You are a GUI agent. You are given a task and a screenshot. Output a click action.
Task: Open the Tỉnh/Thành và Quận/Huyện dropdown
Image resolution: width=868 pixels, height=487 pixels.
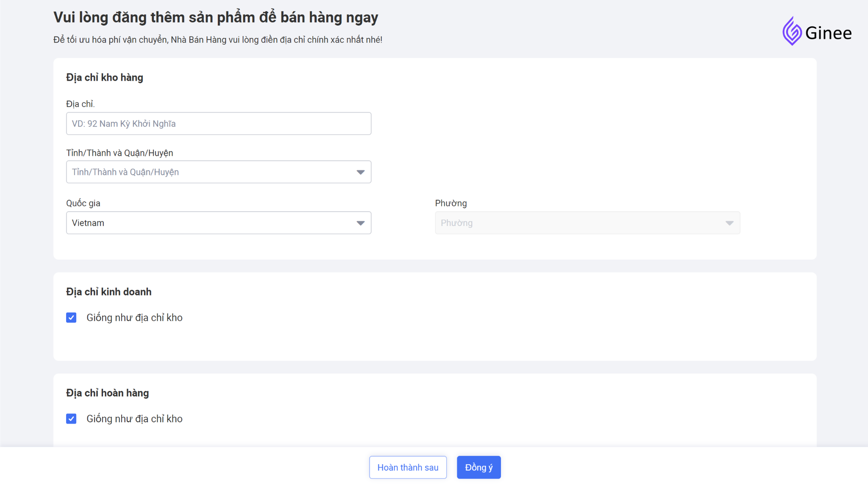tap(219, 172)
